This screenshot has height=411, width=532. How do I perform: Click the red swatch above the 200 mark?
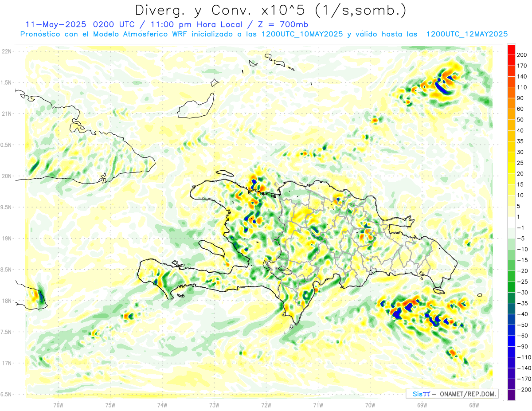pyautogui.click(x=511, y=50)
